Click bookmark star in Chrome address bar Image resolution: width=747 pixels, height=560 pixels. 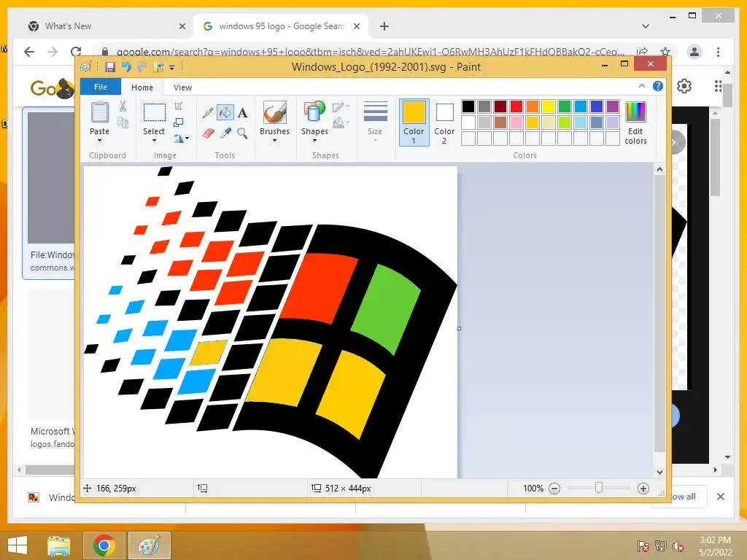(x=665, y=52)
